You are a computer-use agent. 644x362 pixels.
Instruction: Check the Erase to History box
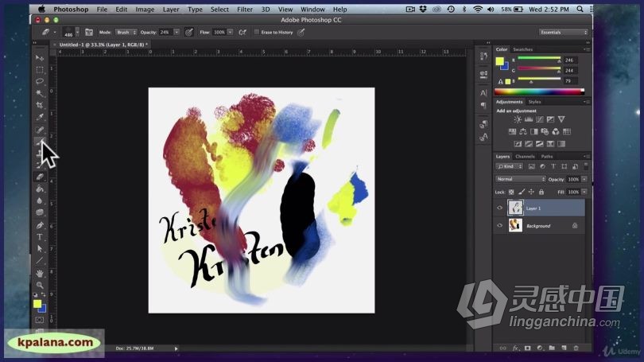257,32
